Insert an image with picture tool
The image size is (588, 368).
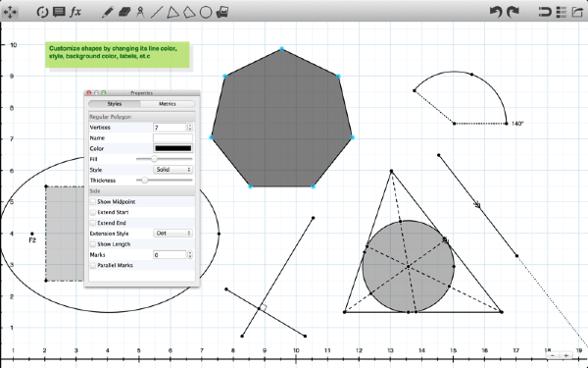(x=222, y=12)
